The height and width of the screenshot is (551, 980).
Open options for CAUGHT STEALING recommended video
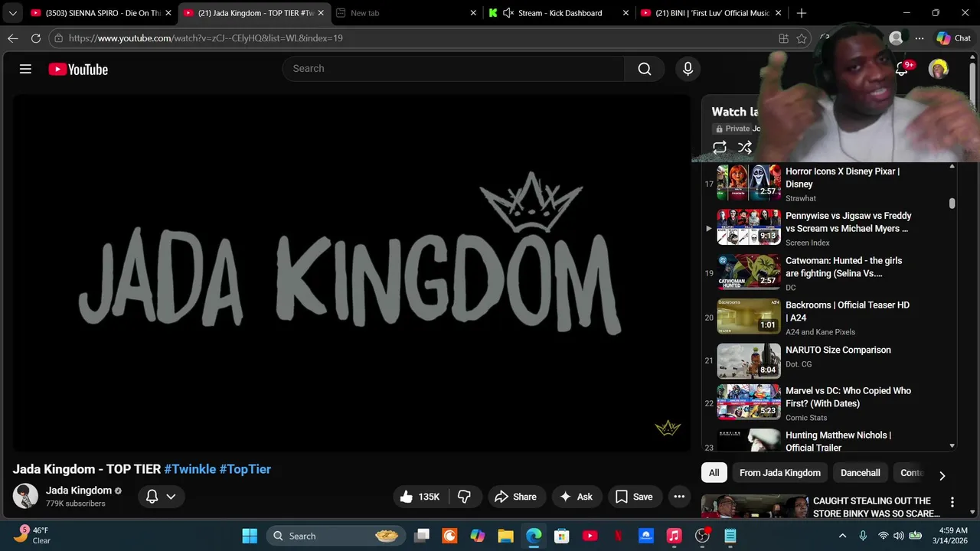[952, 502]
